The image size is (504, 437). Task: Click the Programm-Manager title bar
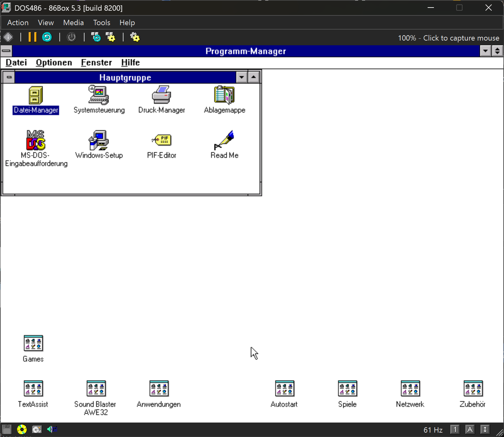pyautogui.click(x=246, y=51)
